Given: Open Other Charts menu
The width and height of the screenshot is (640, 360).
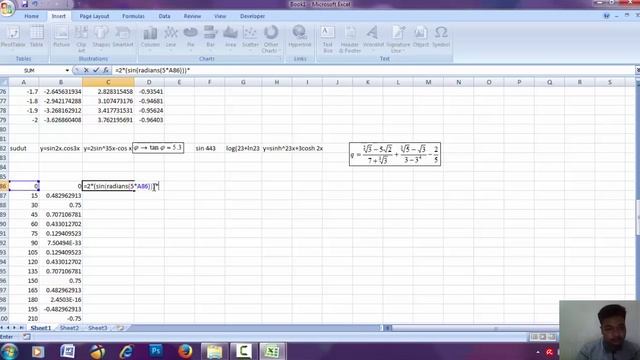Looking at the screenshot, I should pos(271,39).
